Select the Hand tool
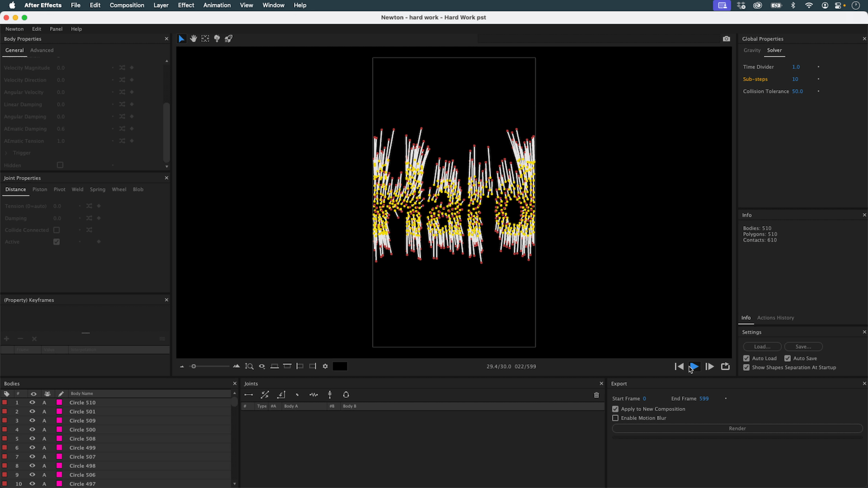The width and height of the screenshot is (868, 488). pos(194,38)
